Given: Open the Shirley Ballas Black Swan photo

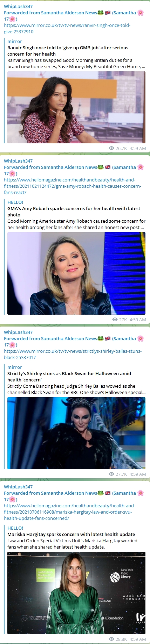Looking at the screenshot, I should (76, 433).
